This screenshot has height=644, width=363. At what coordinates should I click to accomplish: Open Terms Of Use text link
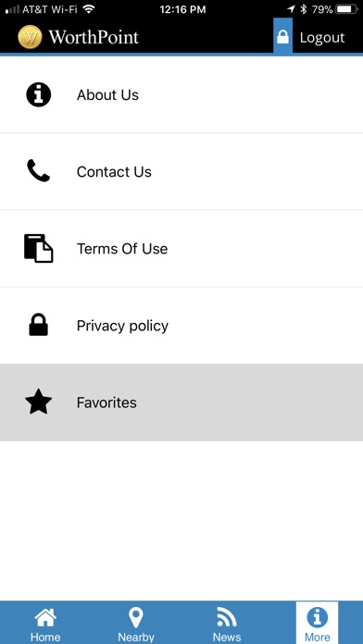click(x=122, y=249)
